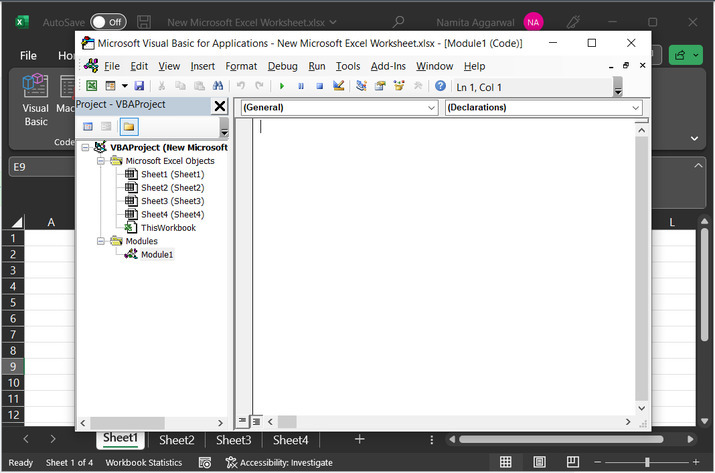Switch to Full Module View button
Image resolution: width=715 pixels, height=473 pixels.
click(x=256, y=421)
